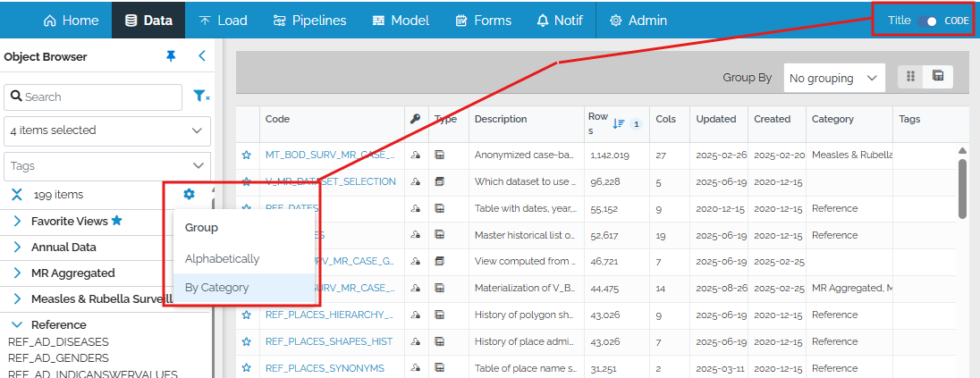Open the 4 items selected dropdown
The image size is (980, 378).
pos(107,130)
